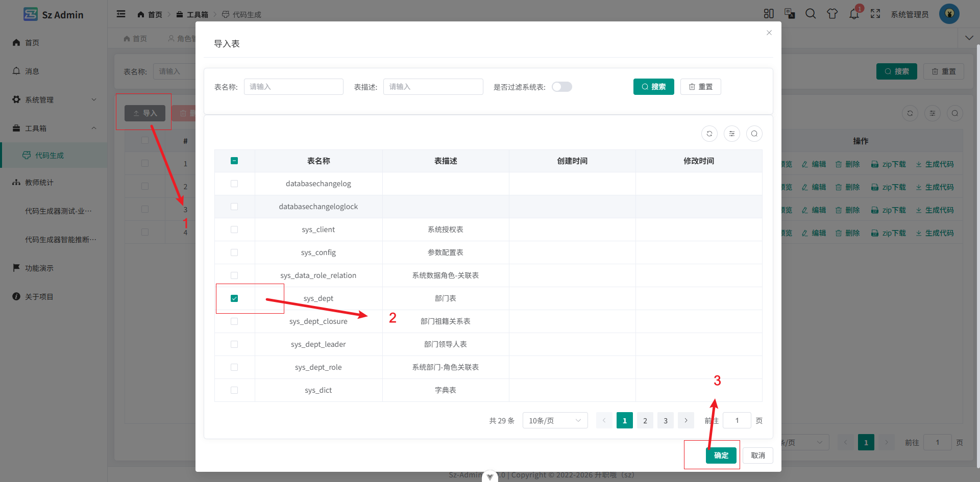Image resolution: width=980 pixels, height=482 pixels.
Task: Close the 导入表 dialog with X
Action: 769,33
